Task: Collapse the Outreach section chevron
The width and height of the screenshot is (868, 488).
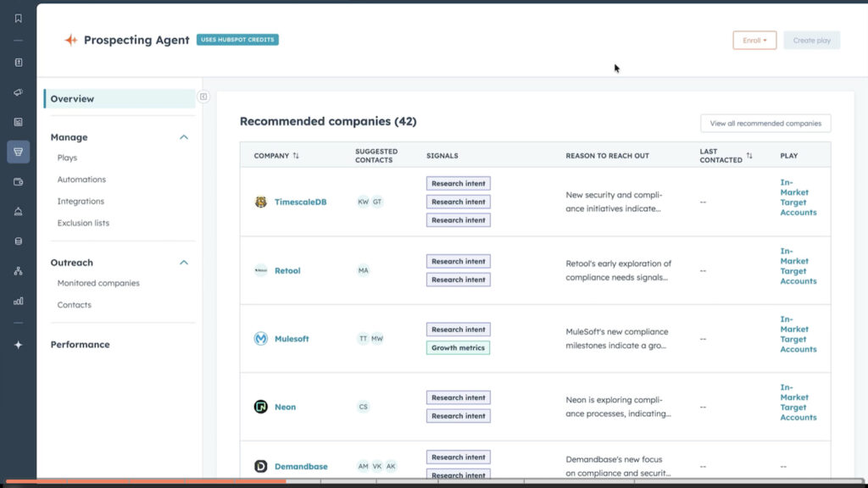Action: (184, 263)
